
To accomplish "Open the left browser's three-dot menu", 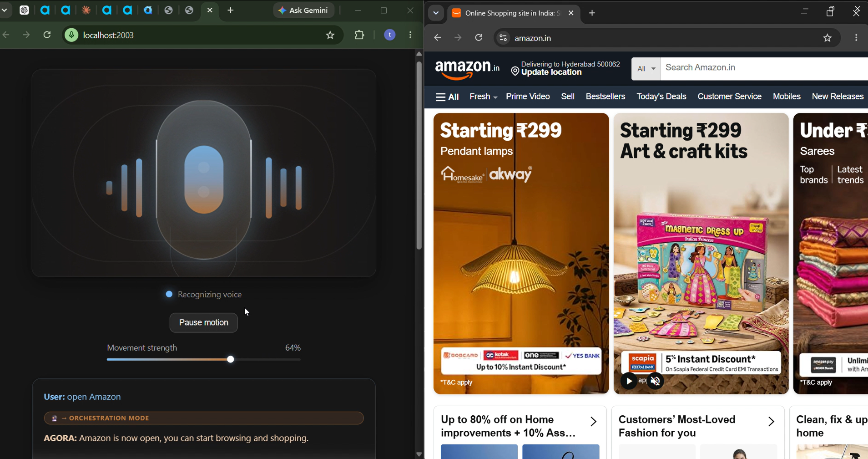I will pos(411,35).
